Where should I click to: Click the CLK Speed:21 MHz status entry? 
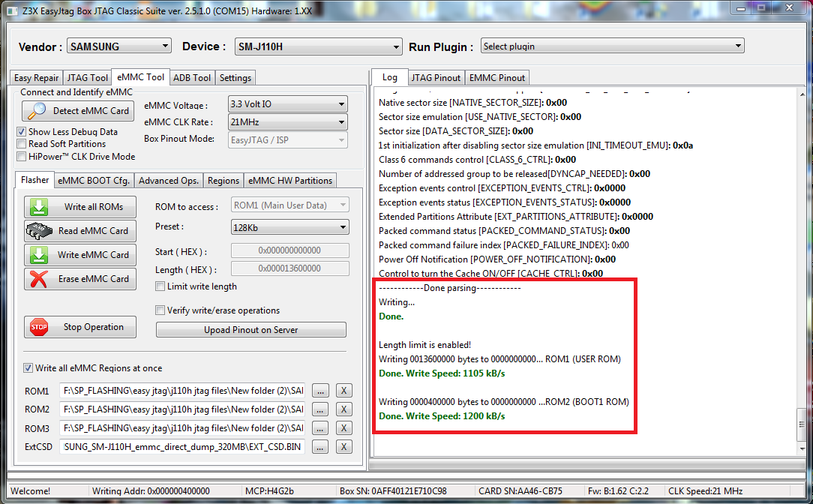(705, 490)
